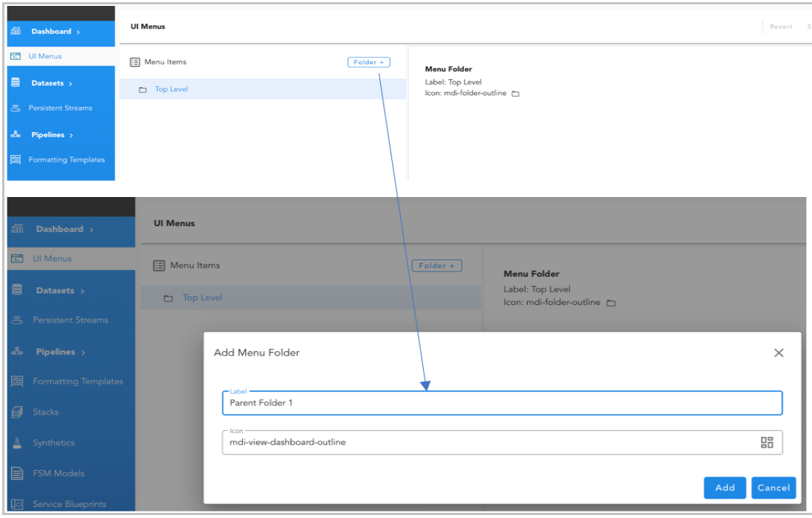812x518 pixels.
Task: Click the Datasets database icon
Action: 16,290
